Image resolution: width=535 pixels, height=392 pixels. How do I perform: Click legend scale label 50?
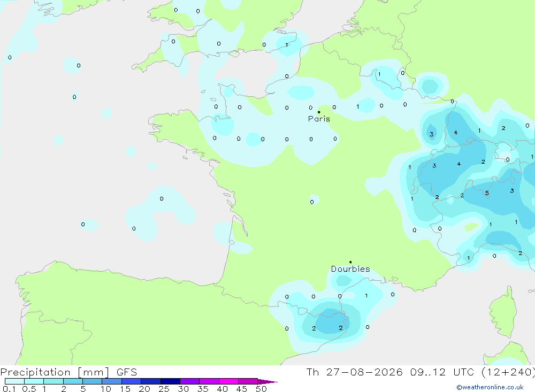pyautogui.click(x=261, y=389)
